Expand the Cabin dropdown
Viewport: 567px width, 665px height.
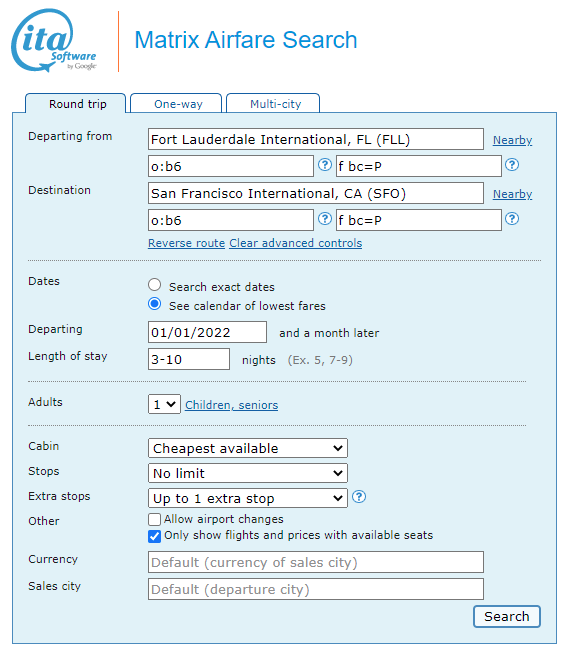(248, 448)
